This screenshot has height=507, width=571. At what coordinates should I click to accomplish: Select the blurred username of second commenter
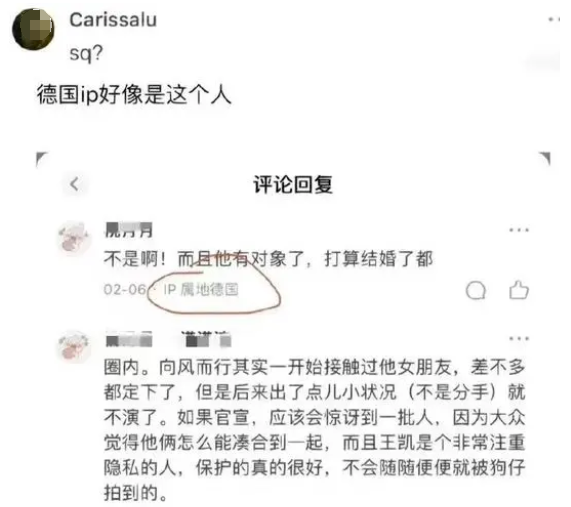[168, 339]
